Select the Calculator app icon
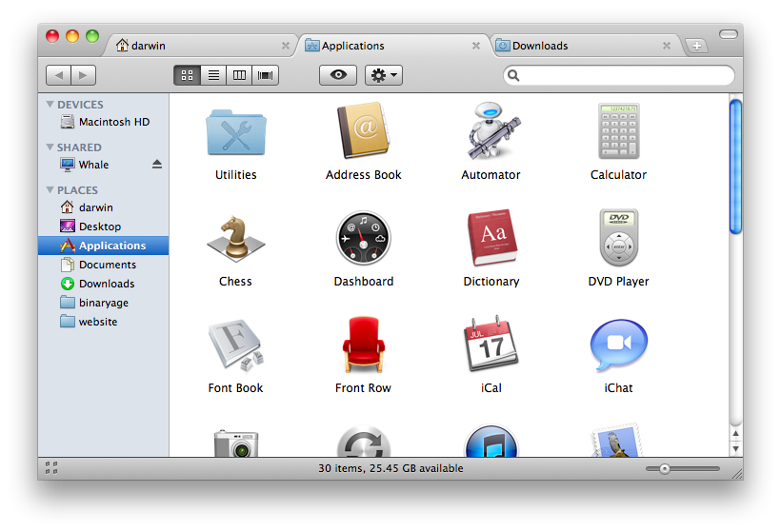Image resolution: width=781 pixels, height=532 pixels. pos(619,131)
